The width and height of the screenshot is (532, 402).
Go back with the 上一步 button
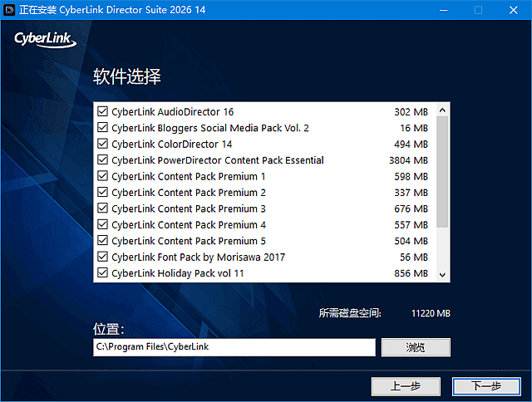click(405, 386)
